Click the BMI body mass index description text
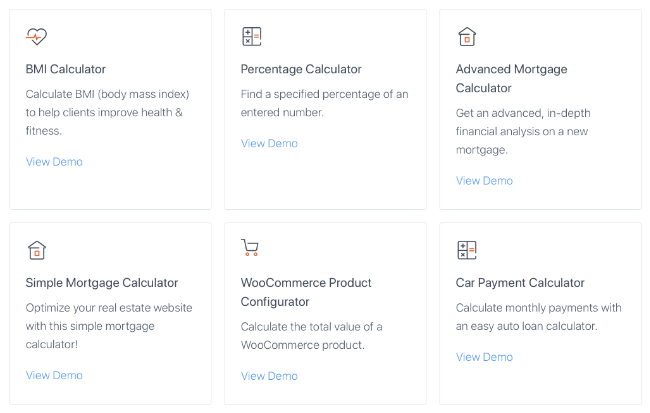 click(108, 112)
